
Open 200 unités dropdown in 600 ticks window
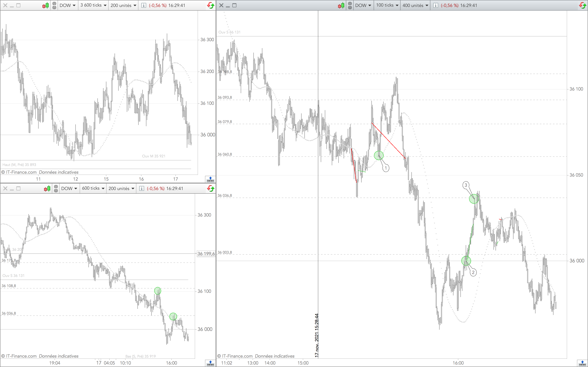[x=121, y=188]
